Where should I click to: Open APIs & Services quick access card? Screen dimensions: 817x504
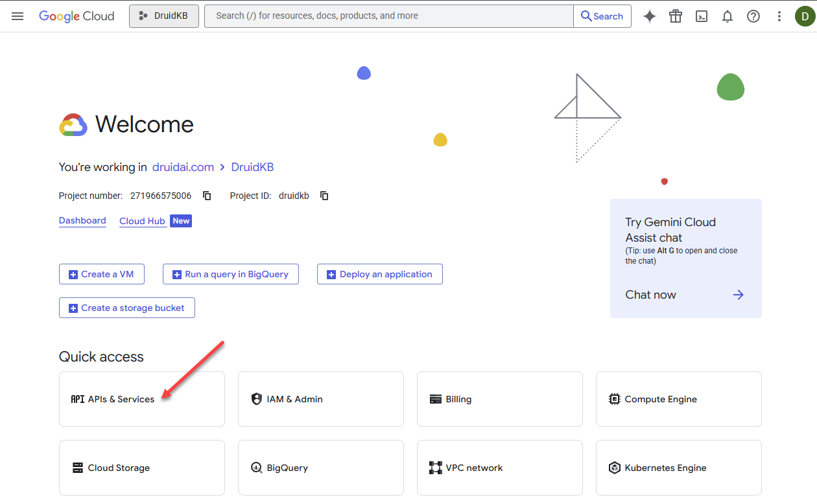click(142, 399)
